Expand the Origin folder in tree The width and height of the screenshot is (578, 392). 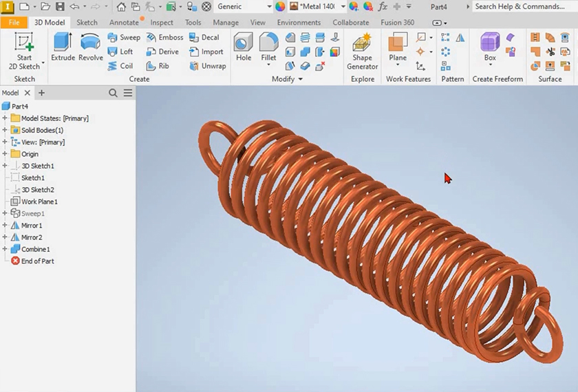click(x=5, y=154)
